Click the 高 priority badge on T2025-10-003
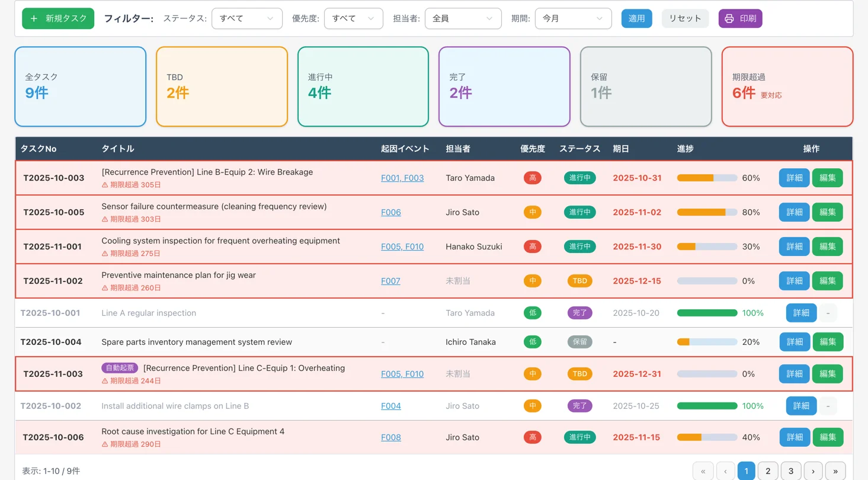The image size is (868, 480). pyautogui.click(x=532, y=178)
